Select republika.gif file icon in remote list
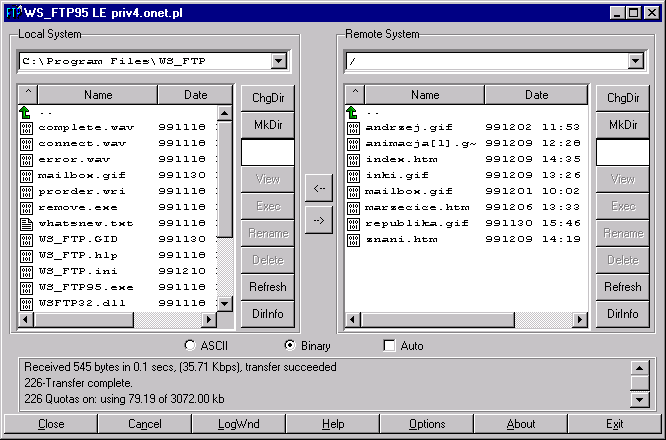The width and height of the screenshot is (666, 440). coord(352,223)
